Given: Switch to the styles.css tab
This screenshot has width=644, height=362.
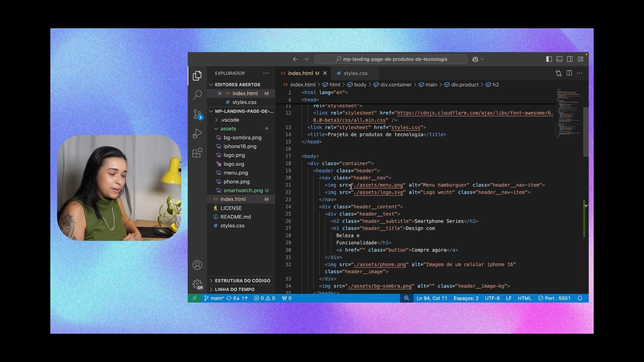Looking at the screenshot, I should [x=355, y=73].
